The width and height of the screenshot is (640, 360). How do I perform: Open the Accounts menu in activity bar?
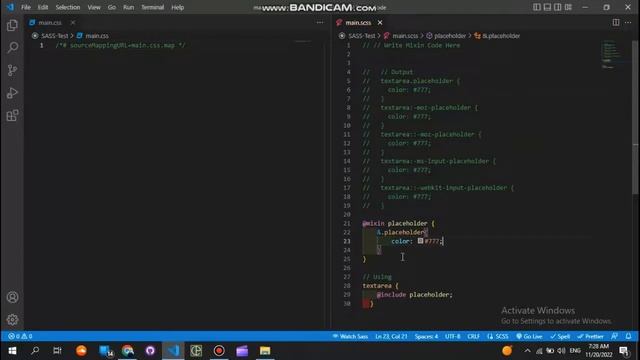point(12,297)
